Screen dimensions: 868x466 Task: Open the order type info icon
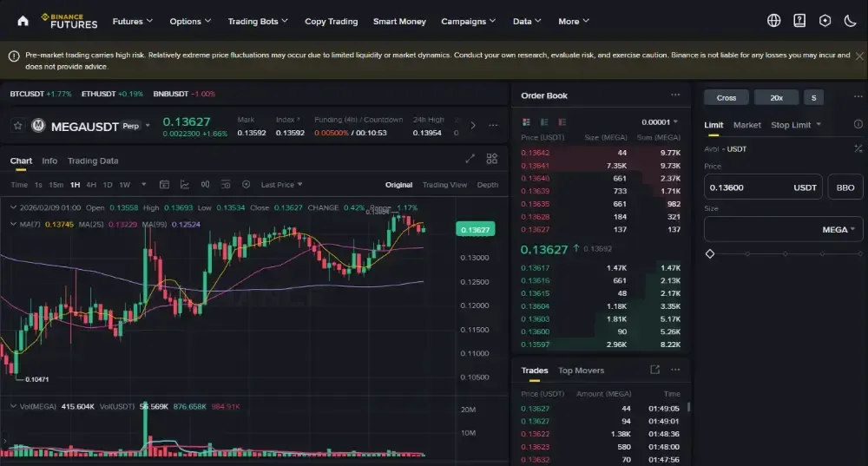pos(858,124)
